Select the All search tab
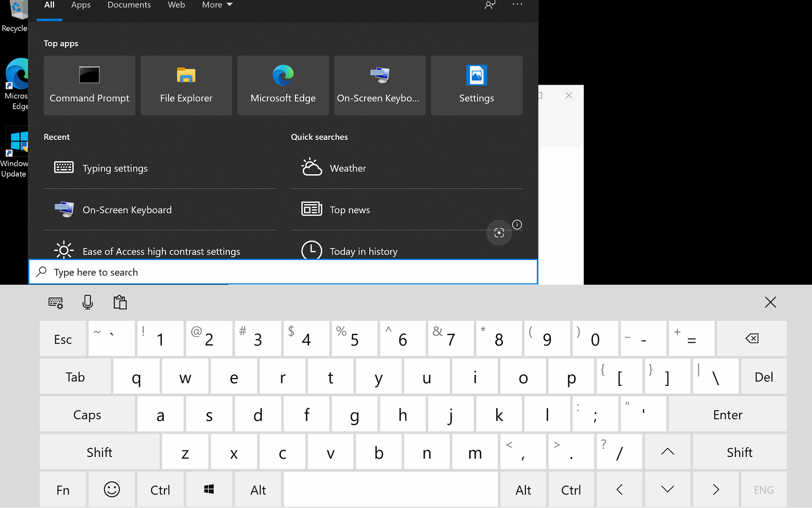 [x=49, y=5]
